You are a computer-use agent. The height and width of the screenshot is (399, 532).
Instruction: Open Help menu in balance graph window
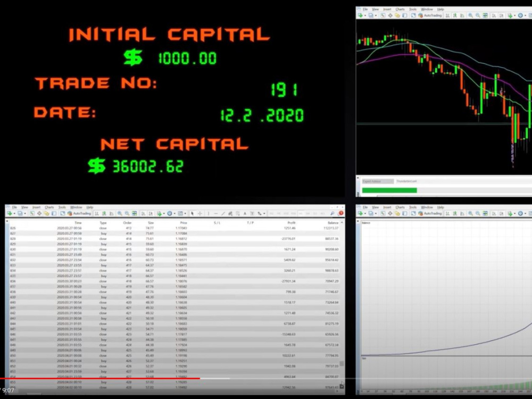(440, 207)
